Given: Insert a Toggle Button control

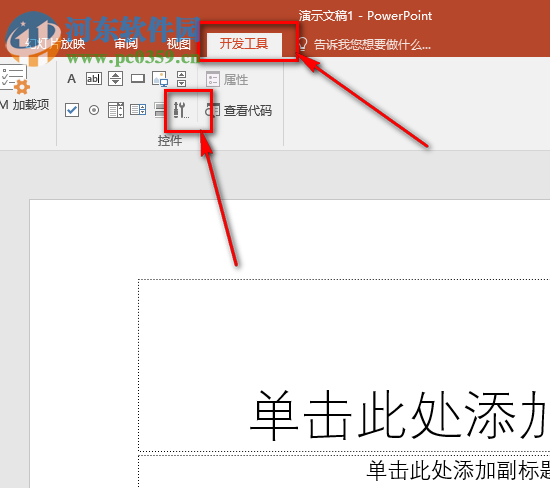Looking at the screenshot, I should click(x=160, y=110).
